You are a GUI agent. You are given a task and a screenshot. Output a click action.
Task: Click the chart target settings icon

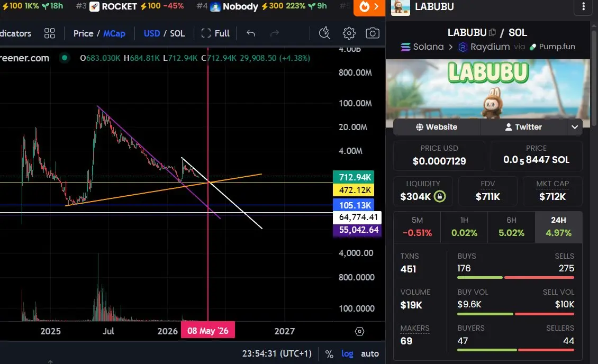click(359, 331)
